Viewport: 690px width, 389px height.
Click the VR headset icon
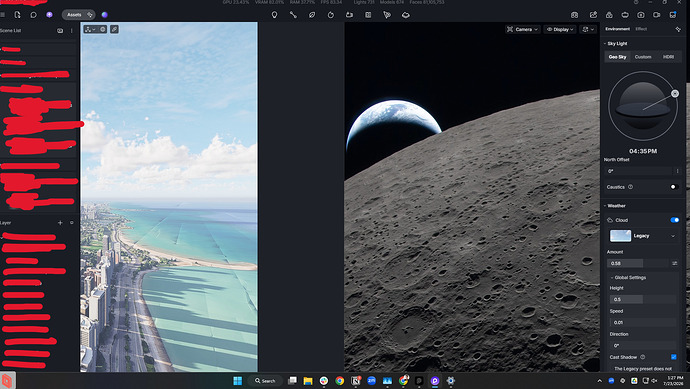pos(625,15)
